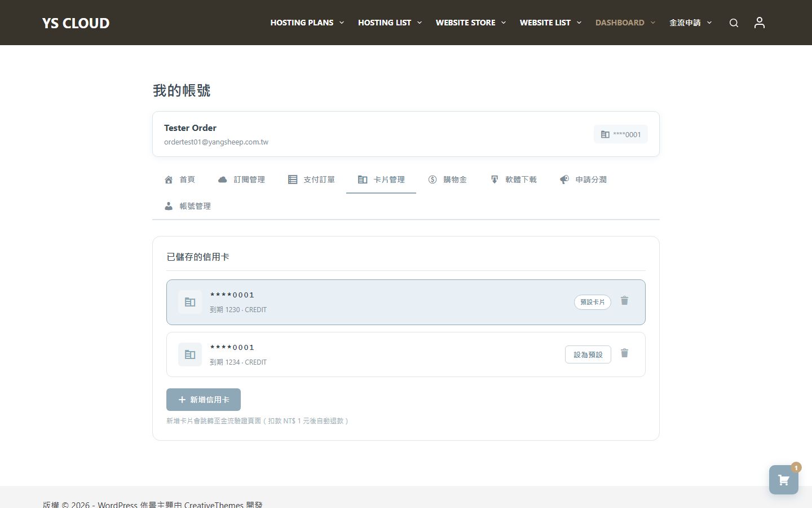812x508 pixels.
Task: Open WEBSITE STORE menu item
Action: tap(465, 23)
